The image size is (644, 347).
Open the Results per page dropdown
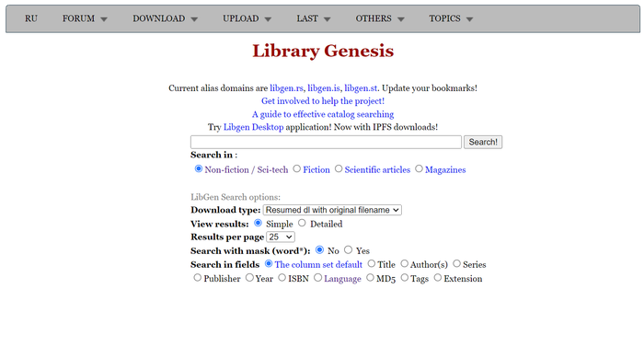pyautogui.click(x=281, y=237)
